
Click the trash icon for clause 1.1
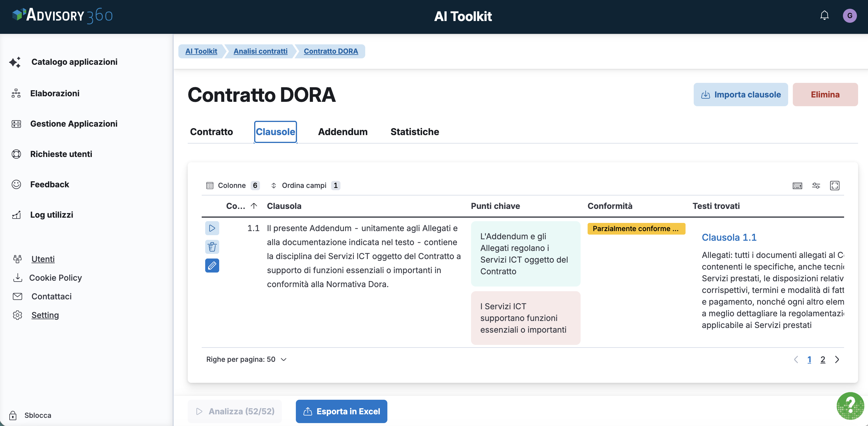click(212, 247)
